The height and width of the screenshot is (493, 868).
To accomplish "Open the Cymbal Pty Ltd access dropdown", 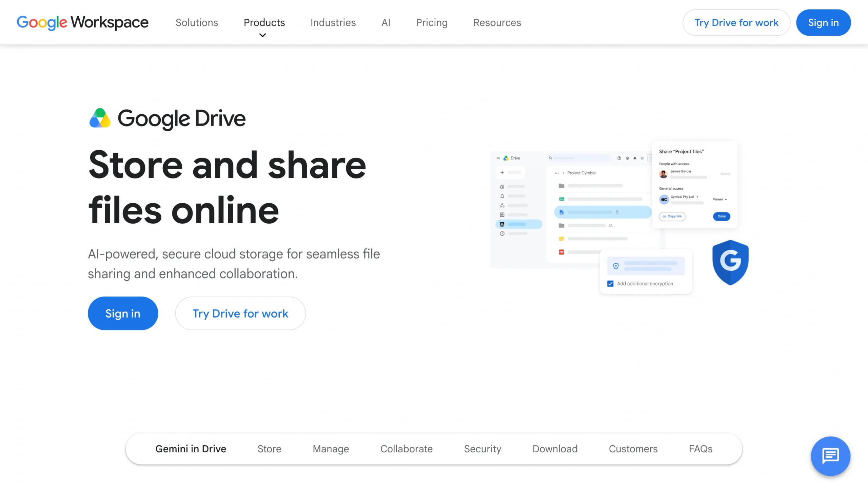I will pos(684,197).
